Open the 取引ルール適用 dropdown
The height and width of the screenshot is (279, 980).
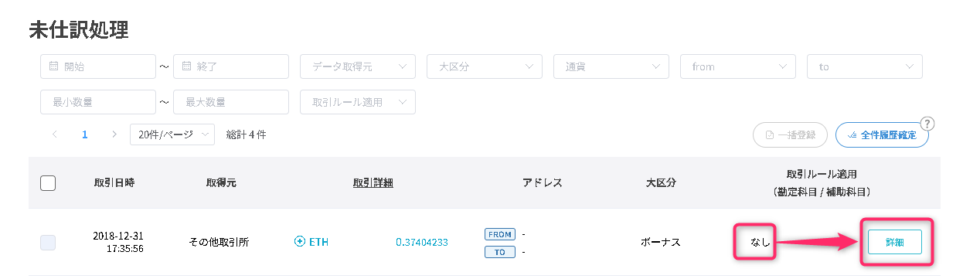(358, 102)
